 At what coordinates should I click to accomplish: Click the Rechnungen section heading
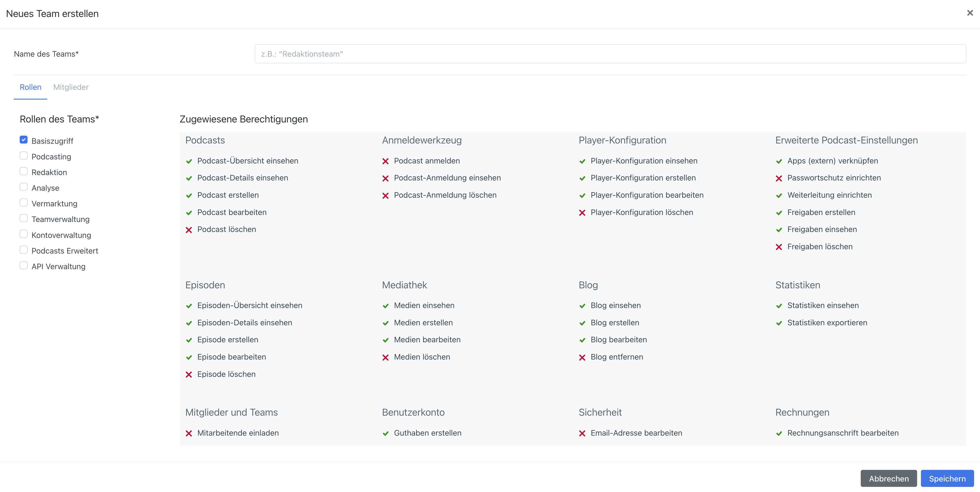(802, 412)
